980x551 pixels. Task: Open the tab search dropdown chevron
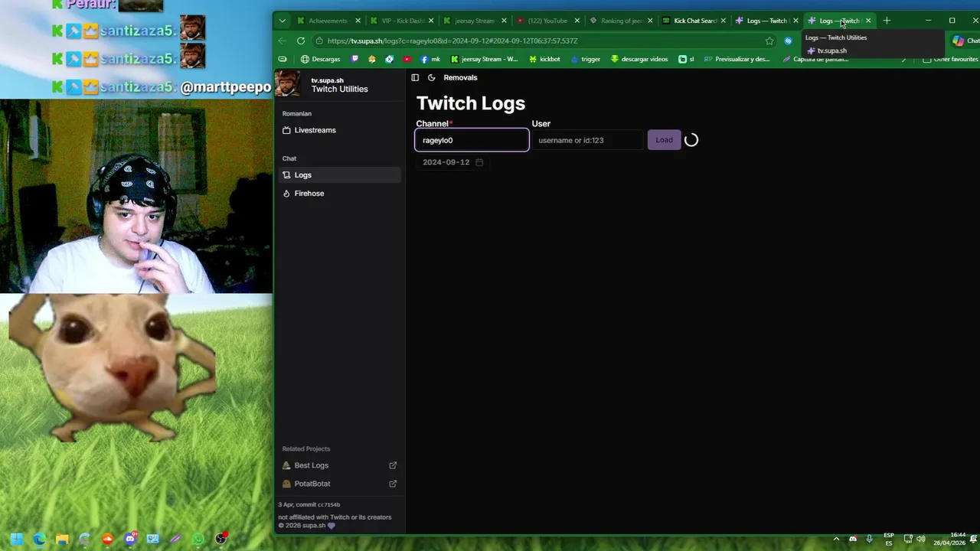coord(283,21)
